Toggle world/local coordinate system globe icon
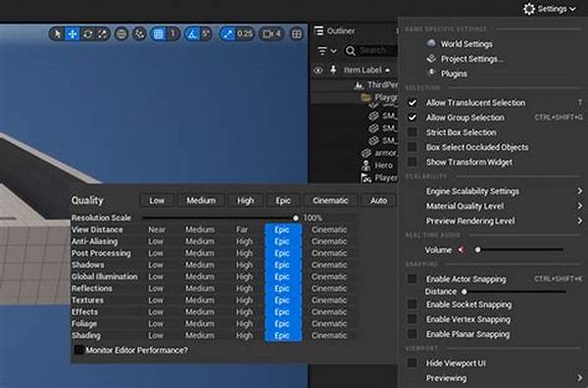The image size is (588, 388). pos(122,34)
